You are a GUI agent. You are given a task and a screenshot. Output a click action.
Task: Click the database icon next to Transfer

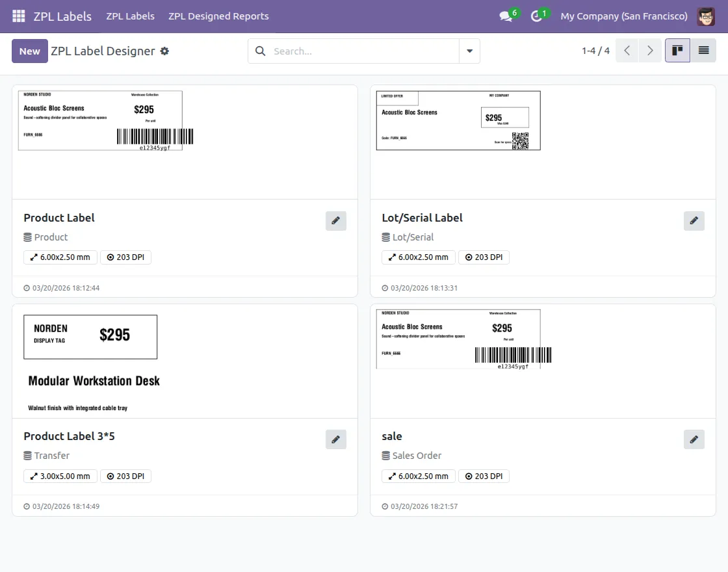tap(28, 456)
